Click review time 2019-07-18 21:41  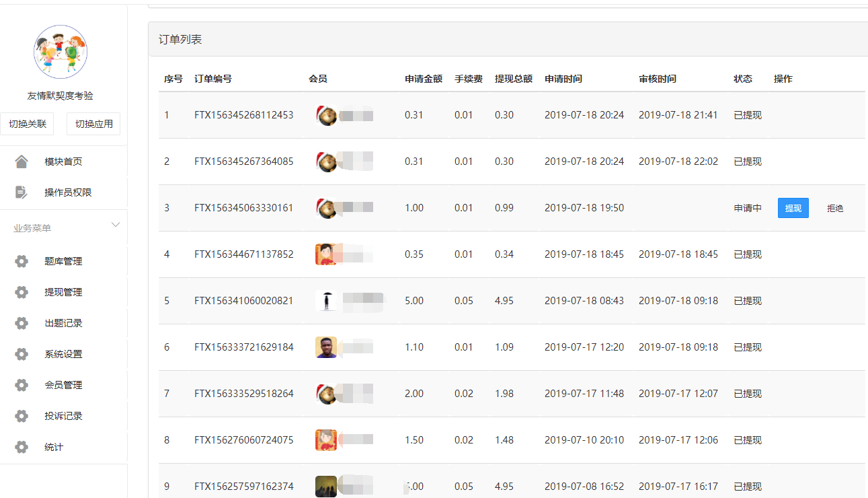point(678,115)
